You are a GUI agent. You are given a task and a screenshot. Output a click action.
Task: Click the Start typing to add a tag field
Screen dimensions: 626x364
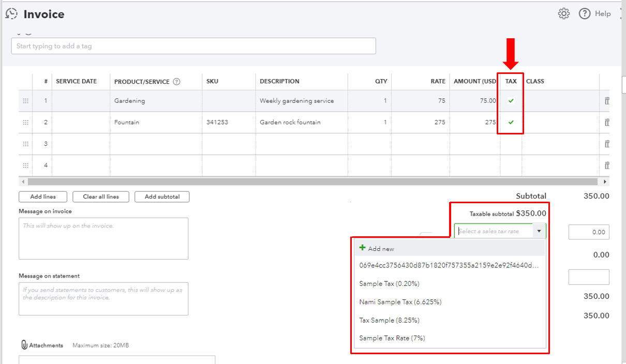[x=193, y=46]
